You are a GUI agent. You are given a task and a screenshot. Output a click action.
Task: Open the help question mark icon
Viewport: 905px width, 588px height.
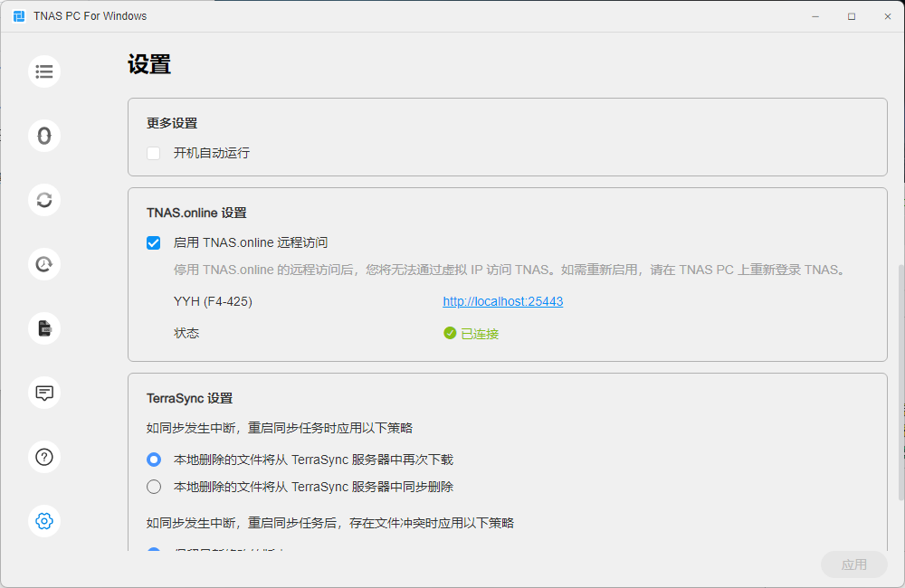coord(44,457)
